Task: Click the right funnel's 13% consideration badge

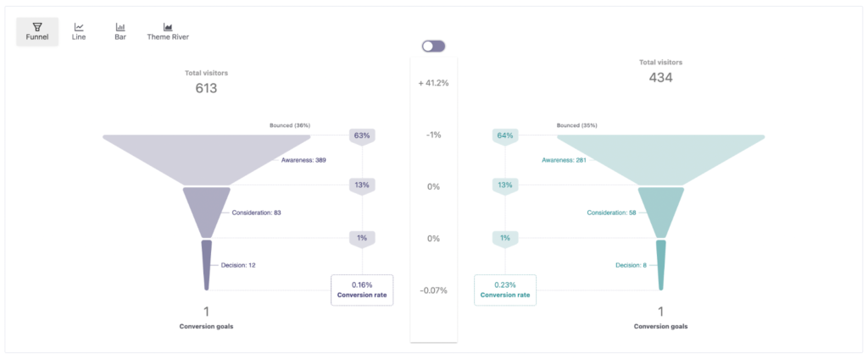Action: 505,186
